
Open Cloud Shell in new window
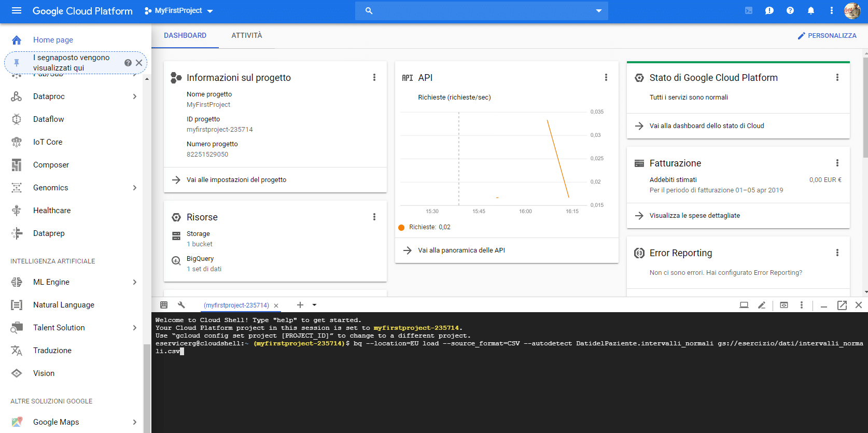point(842,305)
